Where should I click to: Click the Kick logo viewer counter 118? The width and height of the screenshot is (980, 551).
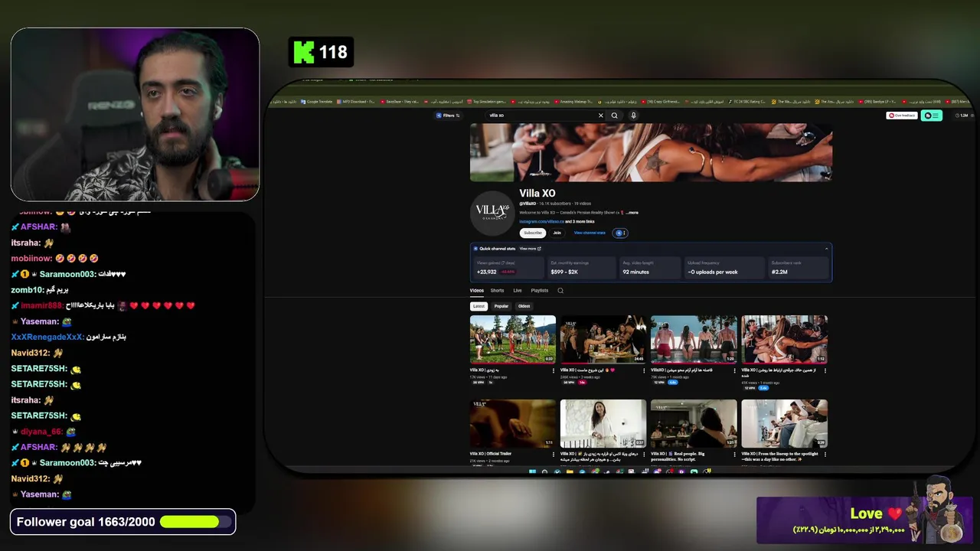pyautogui.click(x=321, y=52)
